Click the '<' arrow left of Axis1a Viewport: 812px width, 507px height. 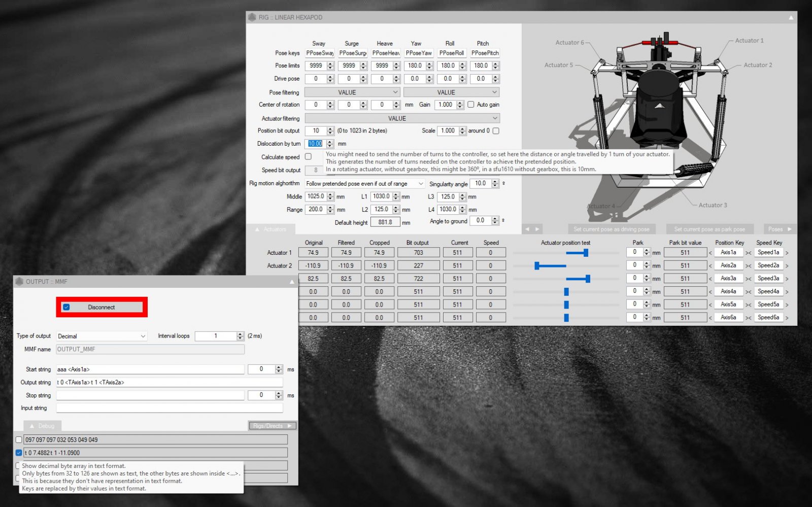[x=710, y=253]
